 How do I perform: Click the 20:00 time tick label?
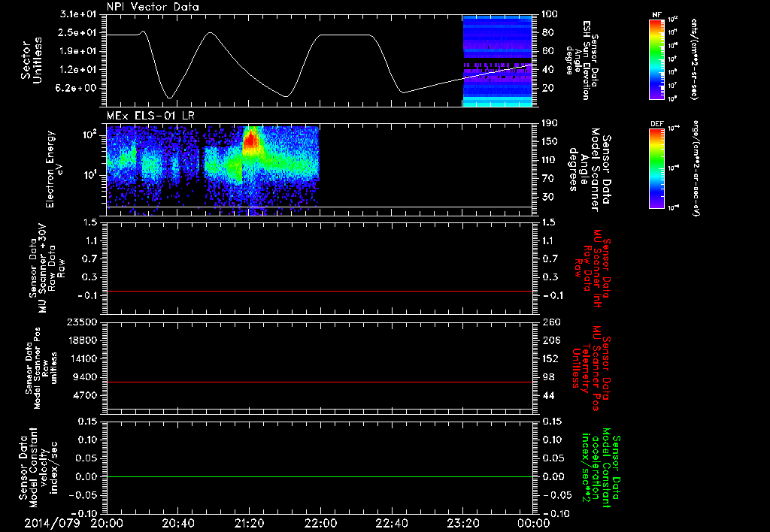tap(107, 524)
